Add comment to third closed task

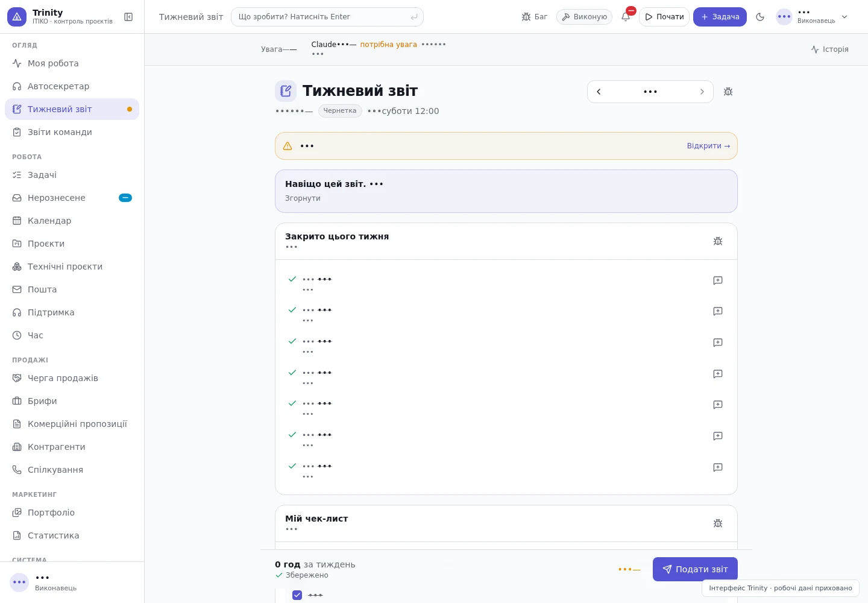[x=718, y=343]
